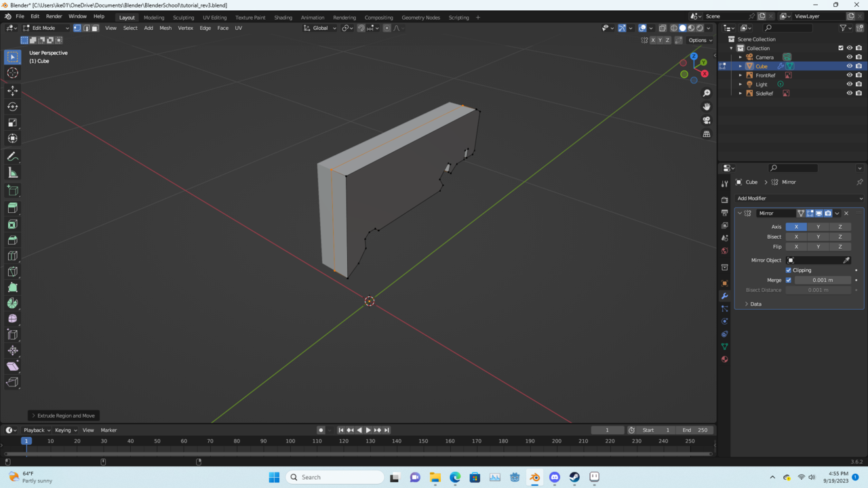Open the Add Modifier dropdown
The height and width of the screenshot is (488, 868).
pos(799,198)
